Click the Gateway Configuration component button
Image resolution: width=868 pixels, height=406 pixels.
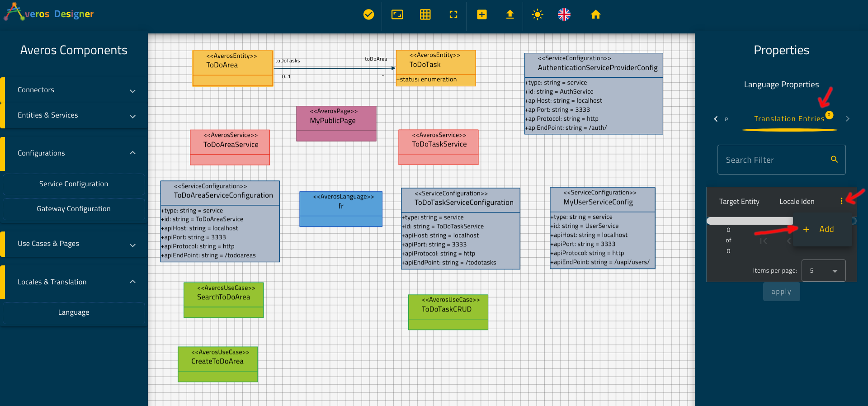tap(74, 209)
